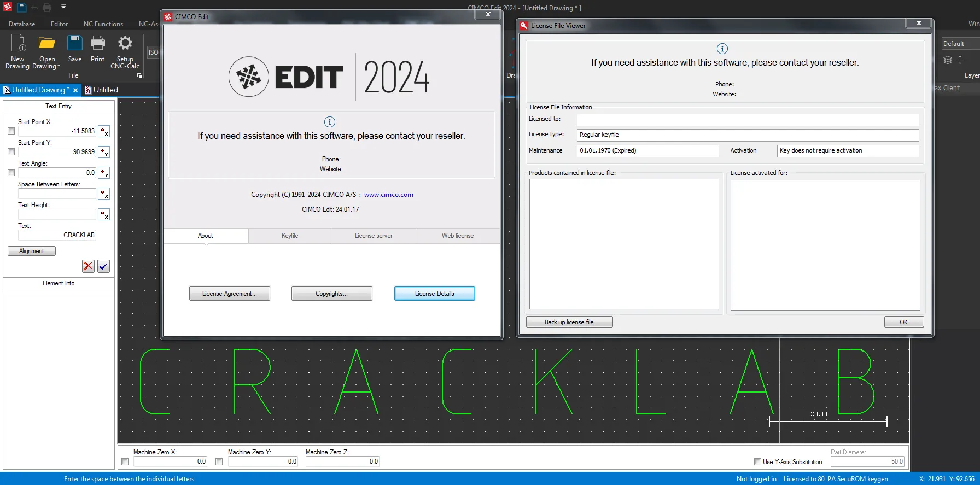
Task: Open the Database ribbon tab
Action: click(x=22, y=24)
